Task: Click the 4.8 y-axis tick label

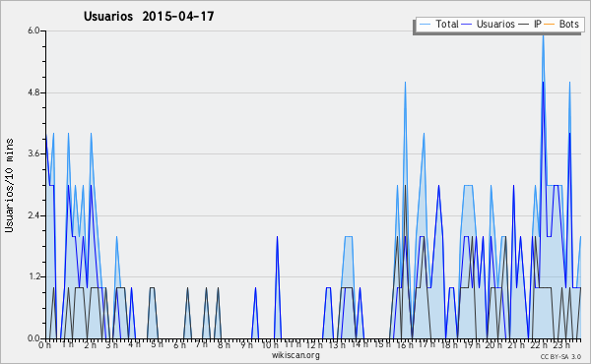Action: coord(33,92)
